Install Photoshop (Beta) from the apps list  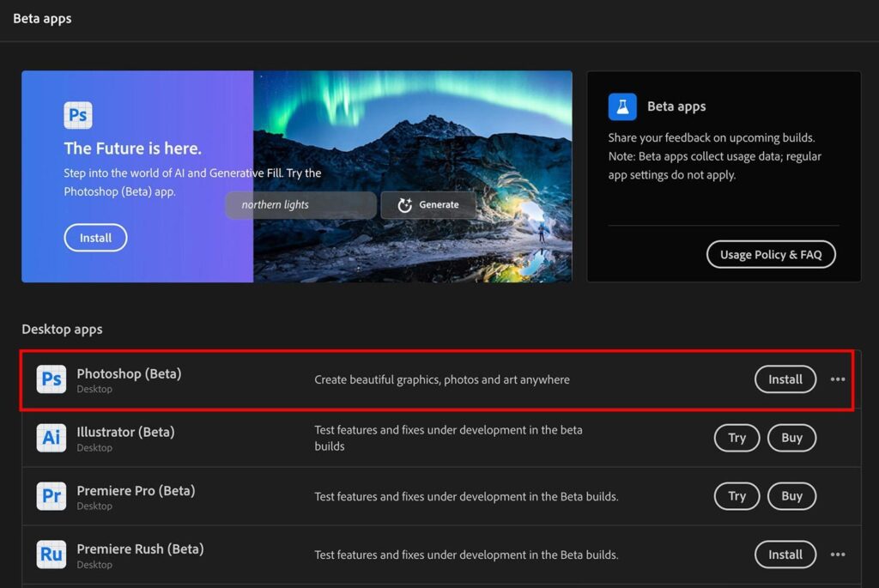point(785,379)
